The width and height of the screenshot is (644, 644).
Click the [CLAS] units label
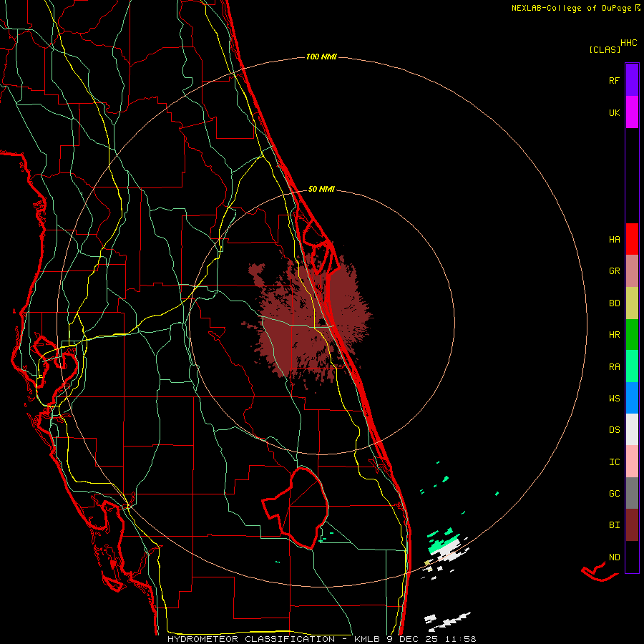(605, 49)
